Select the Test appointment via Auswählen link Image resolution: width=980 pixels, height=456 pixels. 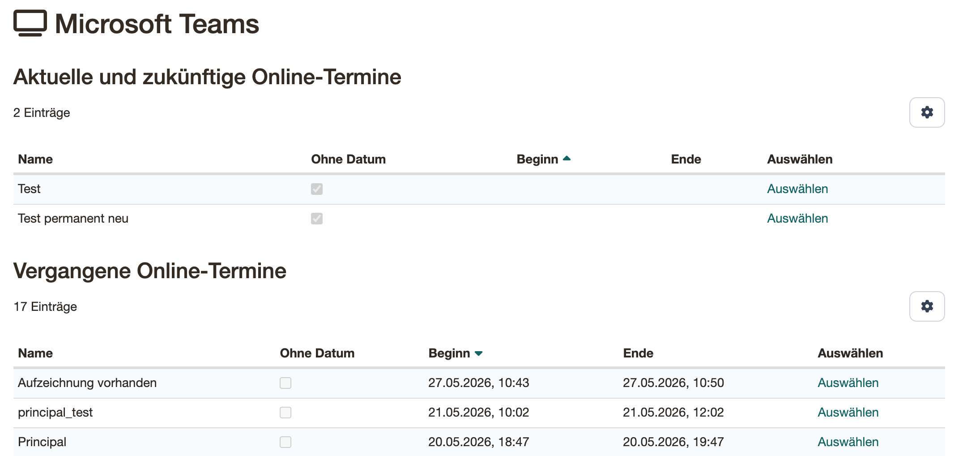[x=797, y=189]
